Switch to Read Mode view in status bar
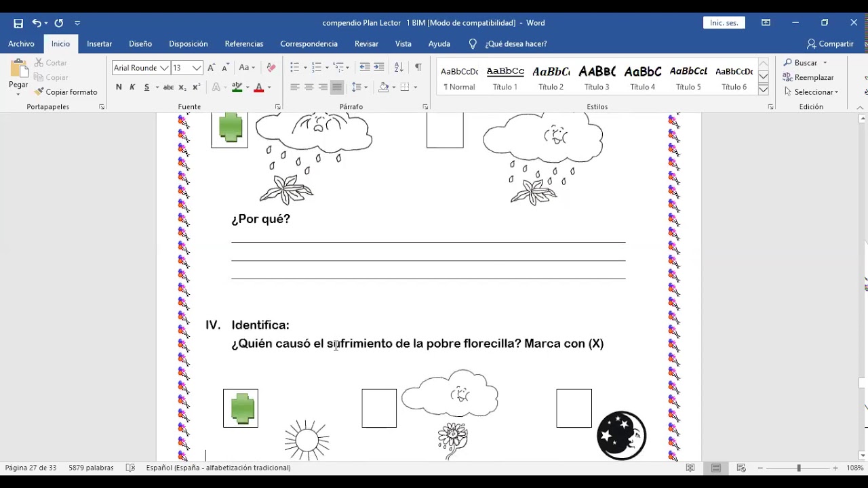868x488 pixels. pyautogui.click(x=690, y=468)
